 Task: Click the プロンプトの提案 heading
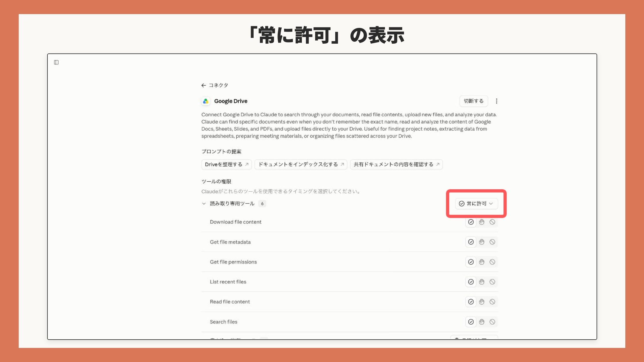point(221,151)
